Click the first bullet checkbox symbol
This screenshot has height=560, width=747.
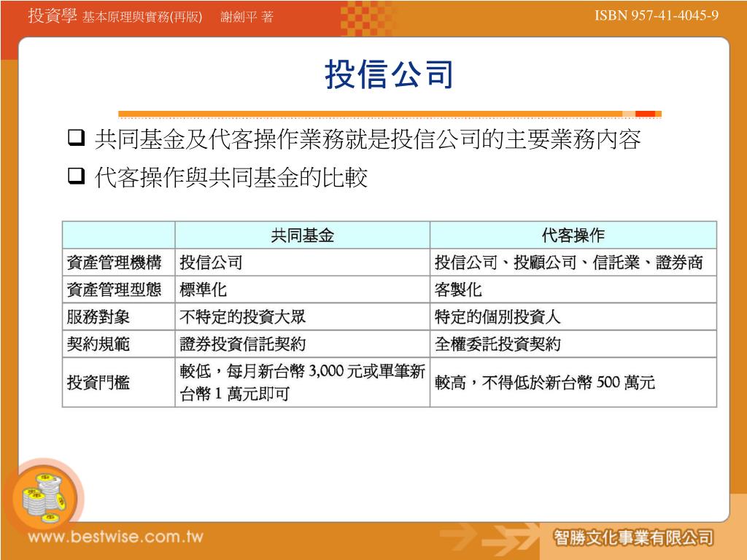76,138
